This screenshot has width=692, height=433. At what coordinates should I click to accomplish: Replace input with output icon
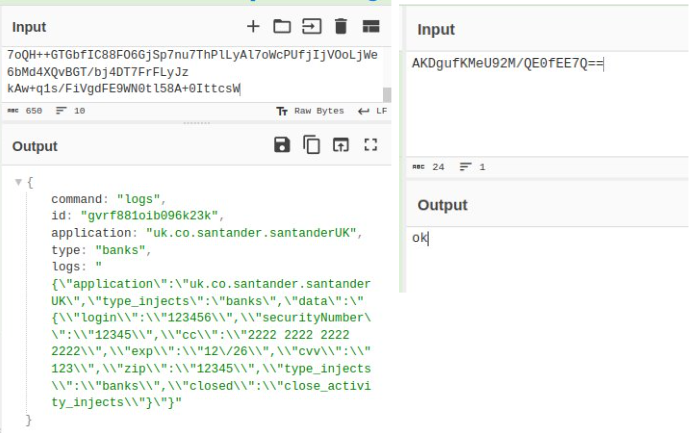[341, 145]
